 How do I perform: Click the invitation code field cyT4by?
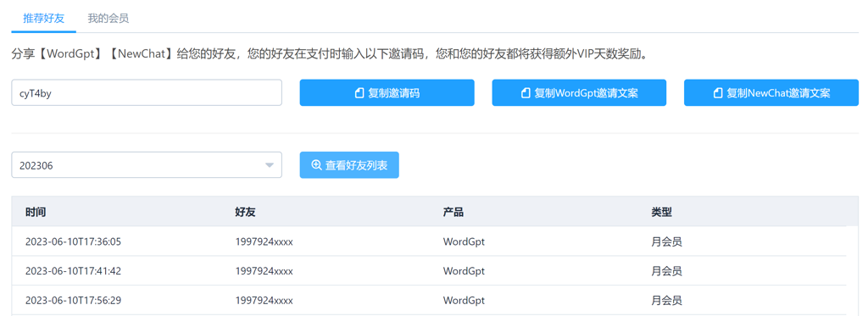(x=147, y=93)
